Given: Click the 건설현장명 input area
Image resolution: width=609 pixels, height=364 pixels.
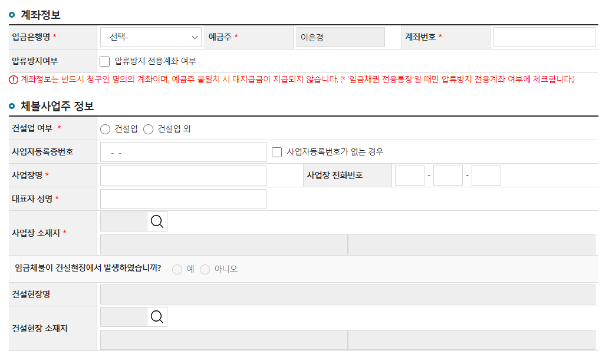Looking at the screenshot, I should (348, 293).
